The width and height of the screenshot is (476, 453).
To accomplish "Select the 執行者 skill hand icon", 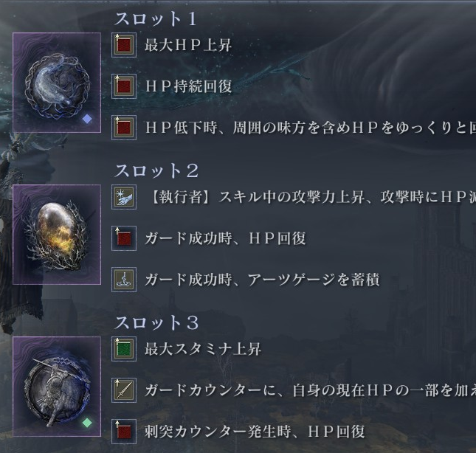I will coord(124,197).
